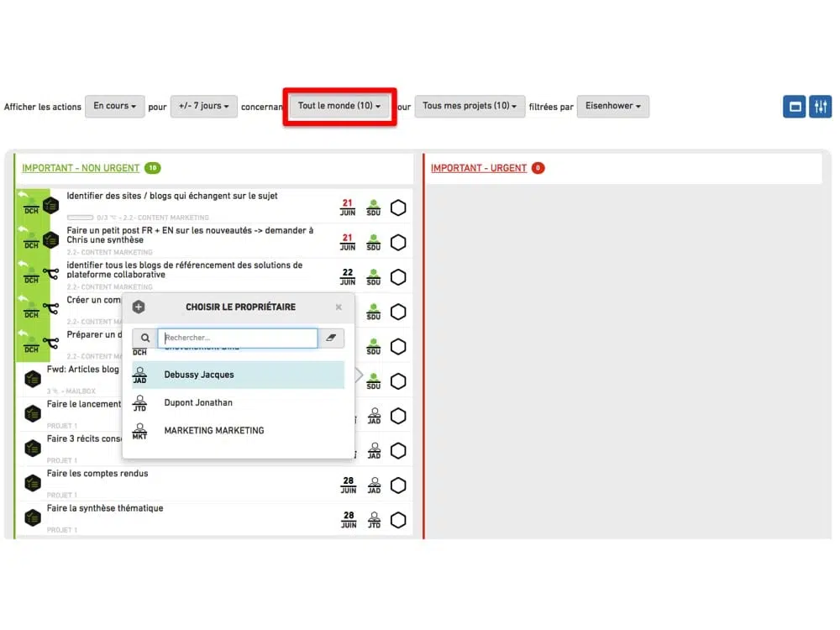The height and width of the screenshot is (630, 840).
Task: Click the green count badge 10
Action: pos(153,168)
